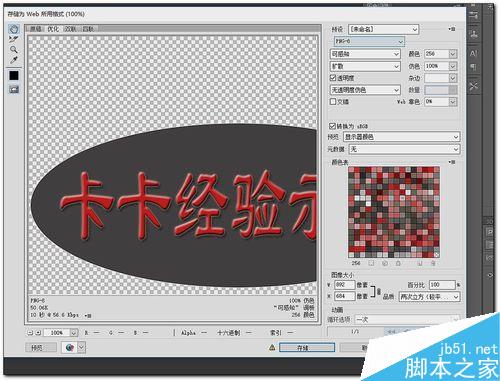Click the delete color trash icon
Viewport: 500px width, 381px height.
point(433,263)
